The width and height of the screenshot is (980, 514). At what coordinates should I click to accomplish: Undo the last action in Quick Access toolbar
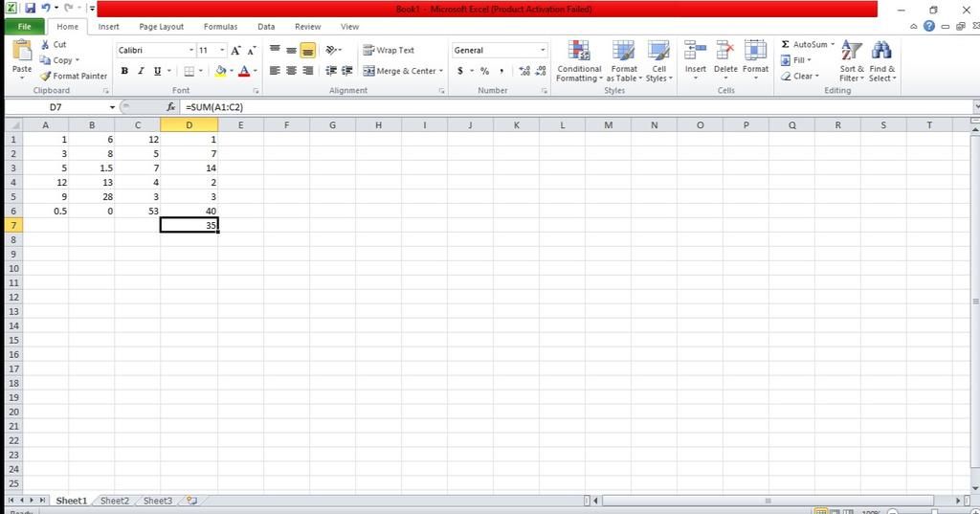pos(46,8)
